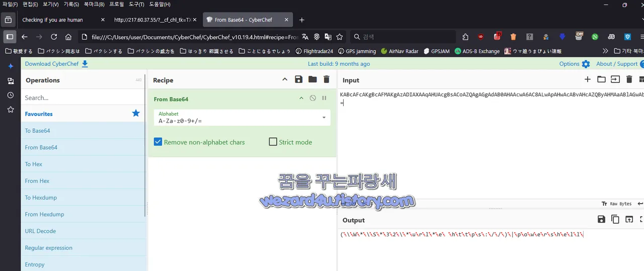Select From Base64 in the operations list

click(83, 147)
